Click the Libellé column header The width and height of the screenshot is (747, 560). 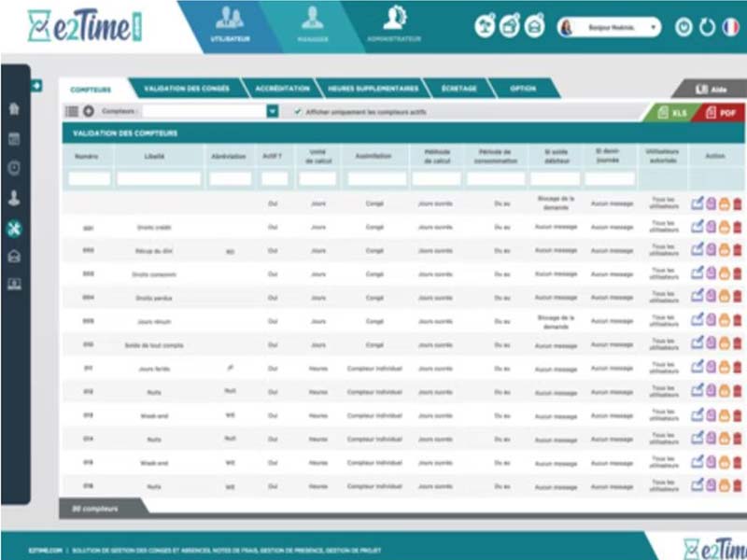[x=154, y=156]
